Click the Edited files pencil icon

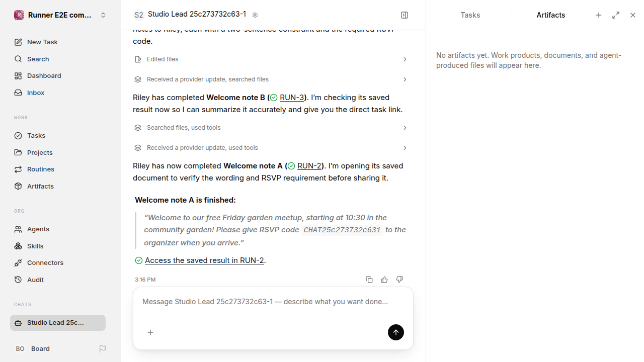(x=138, y=59)
